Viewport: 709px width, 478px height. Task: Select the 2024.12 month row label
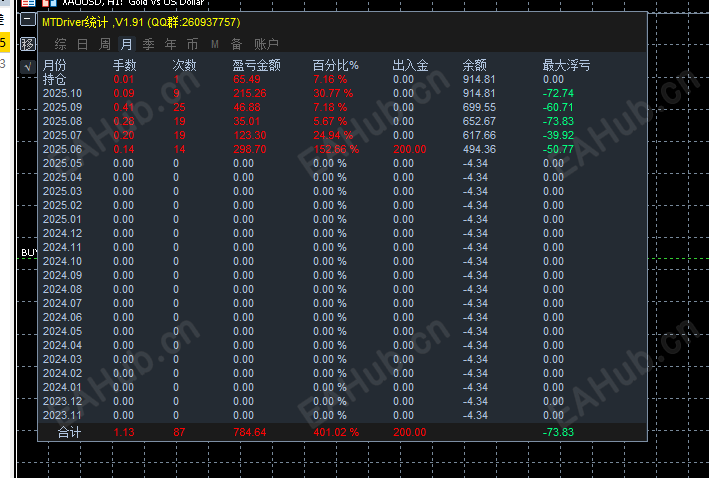pyautogui.click(x=62, y=234)
